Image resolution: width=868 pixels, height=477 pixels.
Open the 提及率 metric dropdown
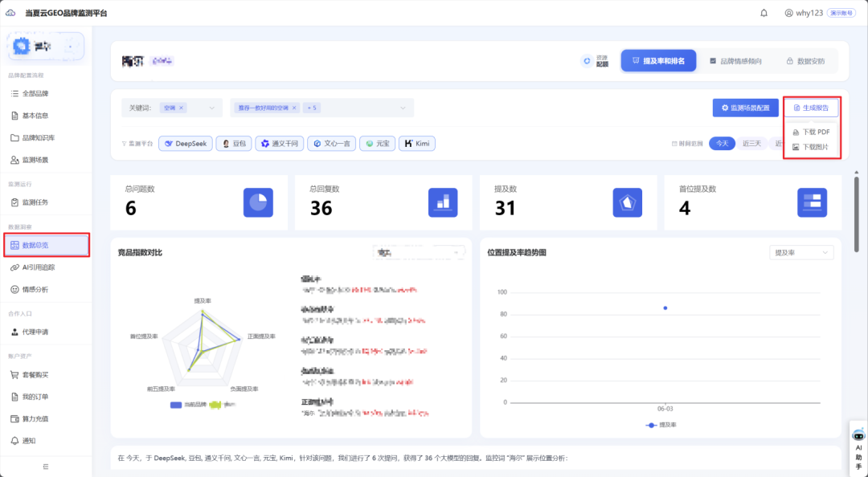click(x=801, y=253)
